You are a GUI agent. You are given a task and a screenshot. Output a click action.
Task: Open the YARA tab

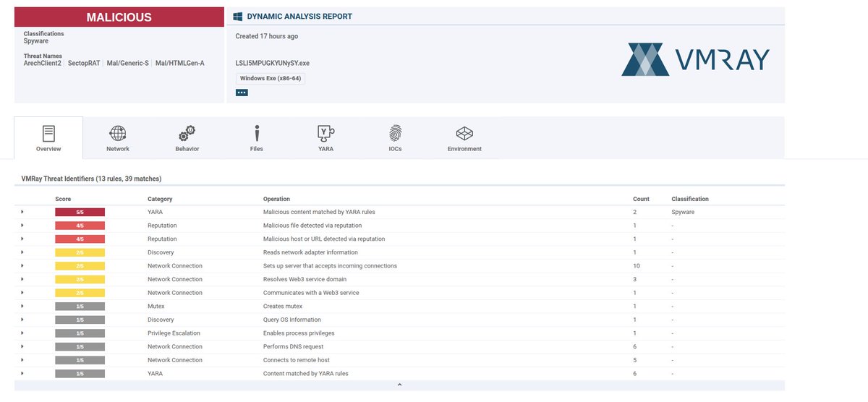[325, 137]
